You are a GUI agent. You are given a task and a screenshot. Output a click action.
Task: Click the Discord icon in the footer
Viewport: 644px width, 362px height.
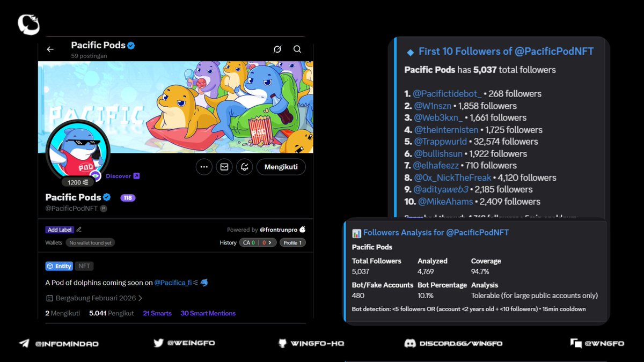point(411,343)
